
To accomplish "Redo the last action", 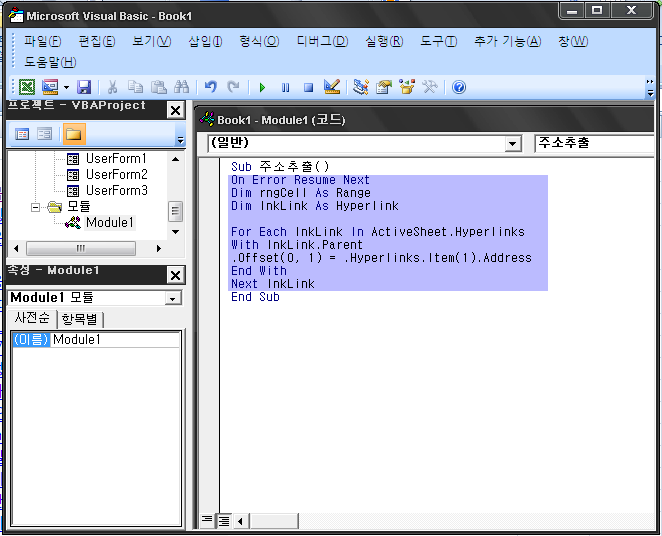I will 233,87.
